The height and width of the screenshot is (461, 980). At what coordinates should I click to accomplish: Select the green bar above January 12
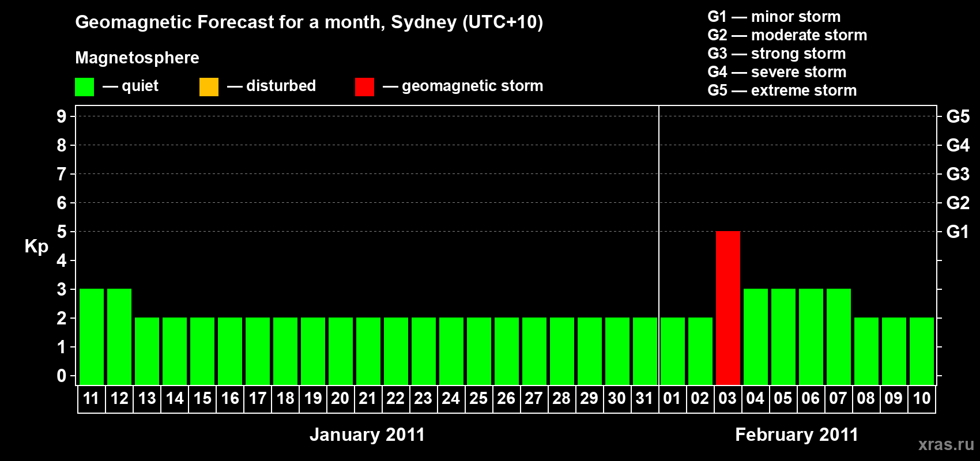[119, 337]
